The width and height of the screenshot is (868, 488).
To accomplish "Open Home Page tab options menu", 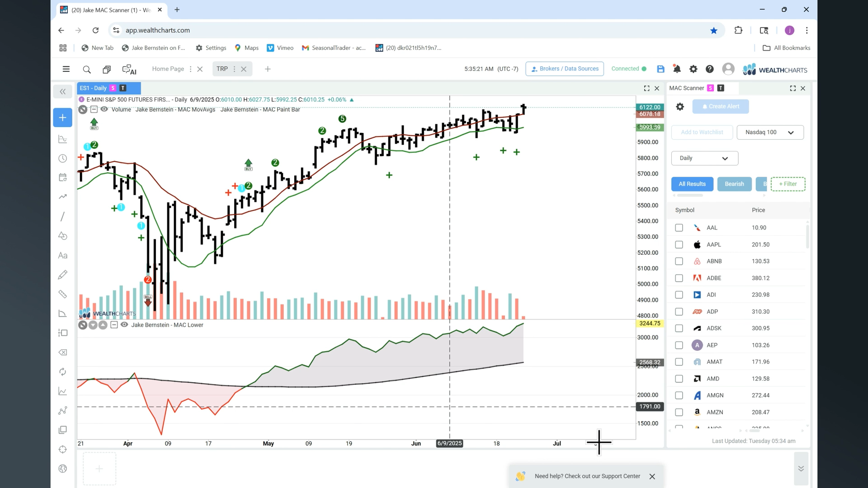I will click(x=190, y=69).
